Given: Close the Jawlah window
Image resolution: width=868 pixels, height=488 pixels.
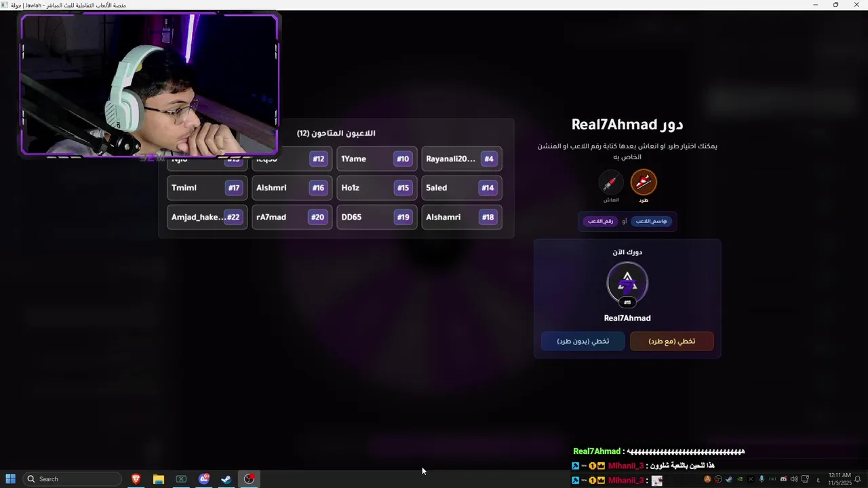Looking at the screenshot, I should pos(856,5).
